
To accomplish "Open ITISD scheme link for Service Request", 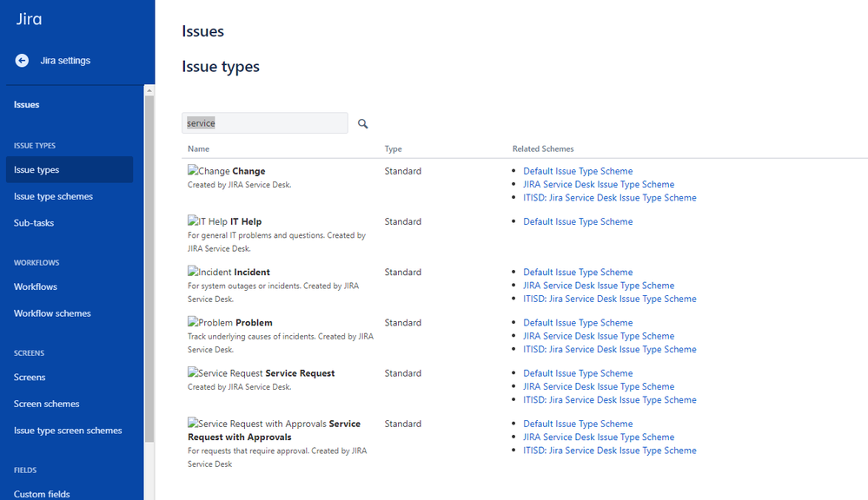I will [x=609, y=400].
